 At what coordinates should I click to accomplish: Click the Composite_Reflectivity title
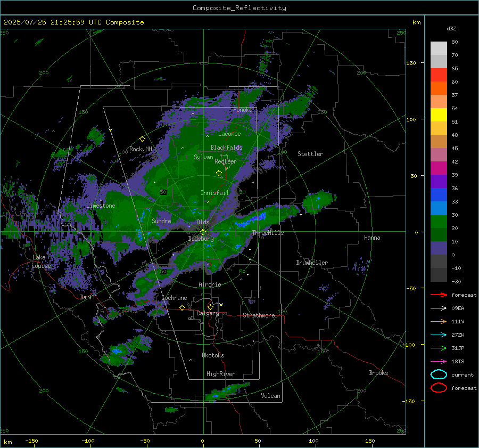pyautogui.click(x=239, y=8)
